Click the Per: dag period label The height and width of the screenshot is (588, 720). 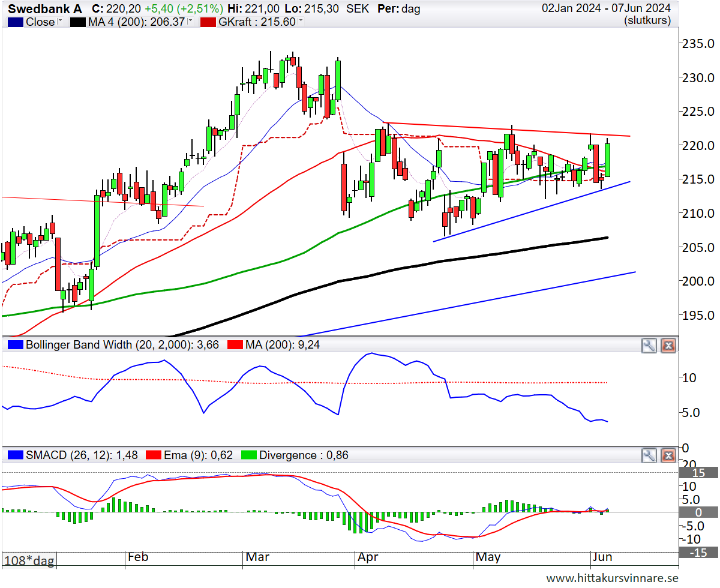coord(399,8)
